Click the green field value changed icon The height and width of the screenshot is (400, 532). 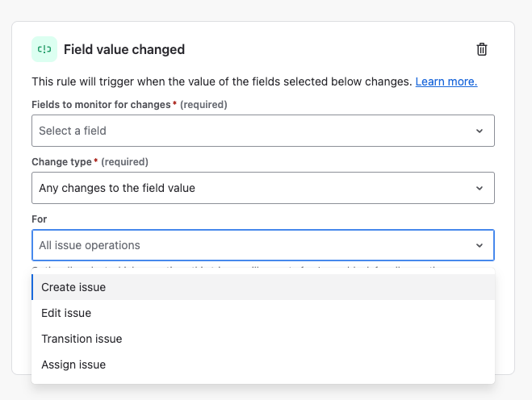click(44, 49)
